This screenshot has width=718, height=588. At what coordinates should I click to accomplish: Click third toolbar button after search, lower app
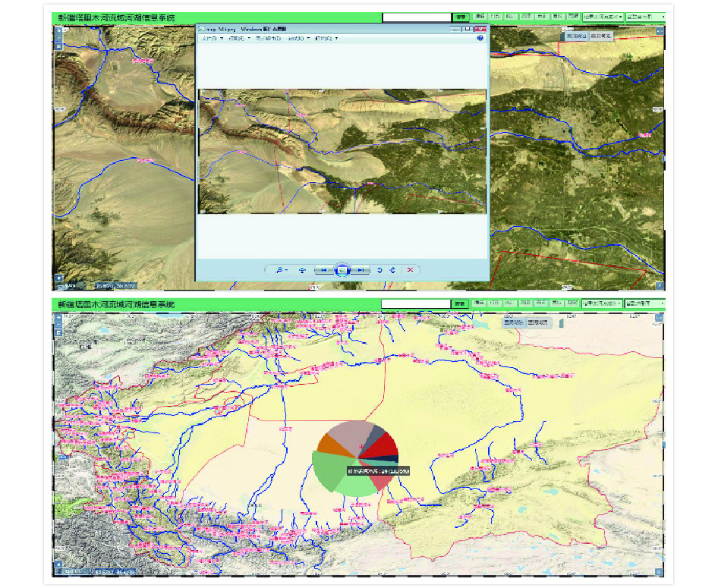(509, 303)
